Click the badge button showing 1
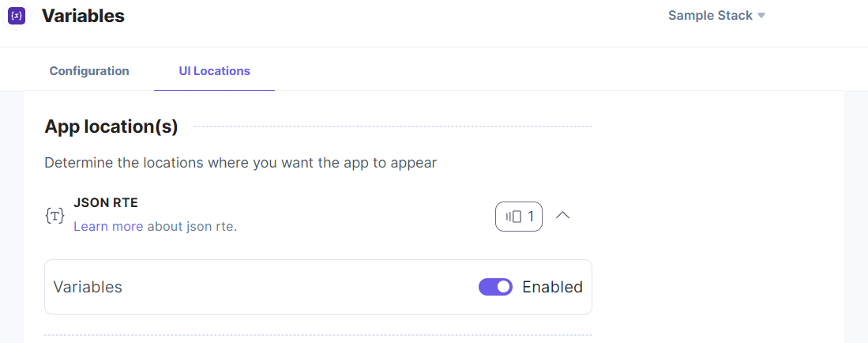Viewport: 868px width, 343px height. [x=519, y=217]
